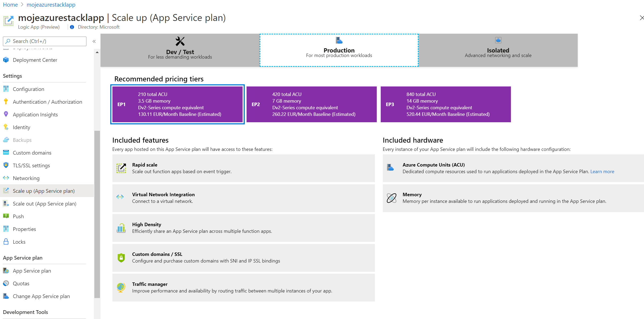
Task: Click the Locks padlock icon
Action: [6, 242]
